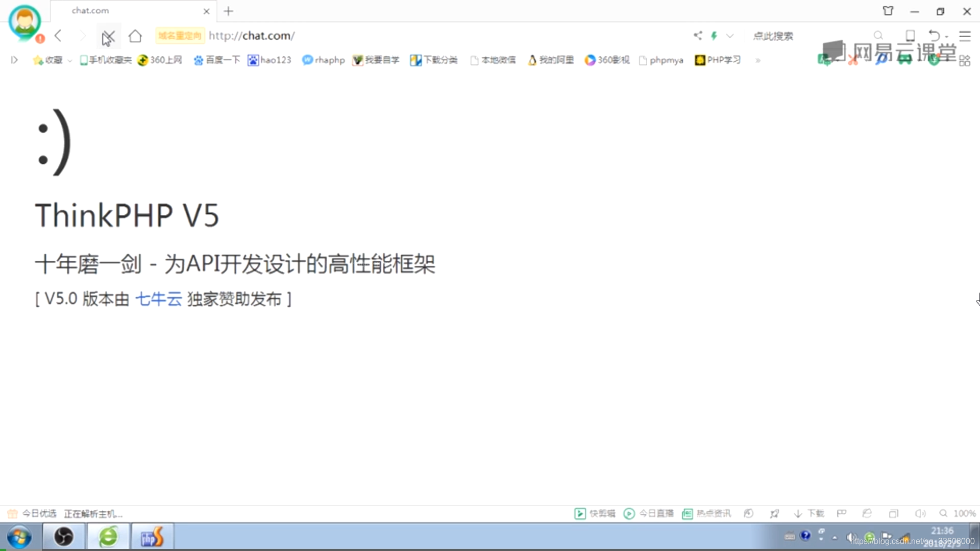Switch browser engine via IE icon

(x=867, y=514)
